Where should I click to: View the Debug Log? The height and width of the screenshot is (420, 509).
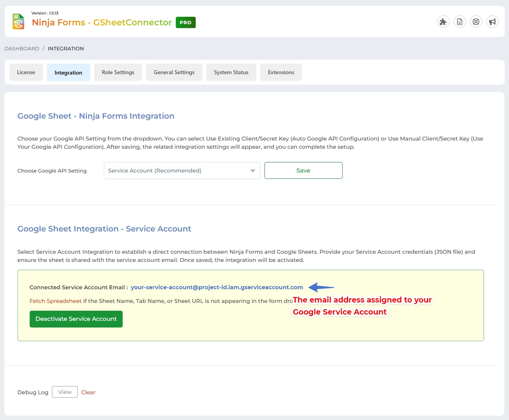point(65,392)
